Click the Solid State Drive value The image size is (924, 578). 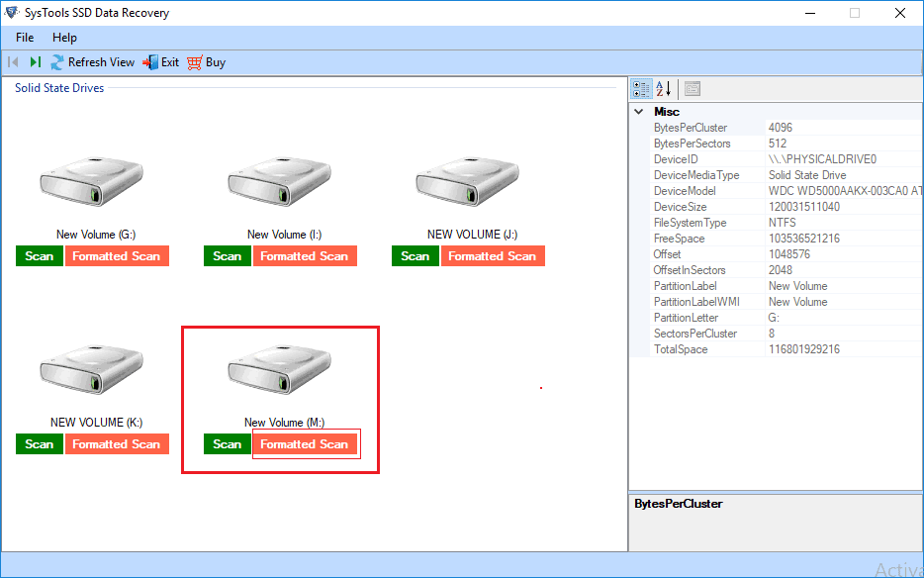click(807, 175)
